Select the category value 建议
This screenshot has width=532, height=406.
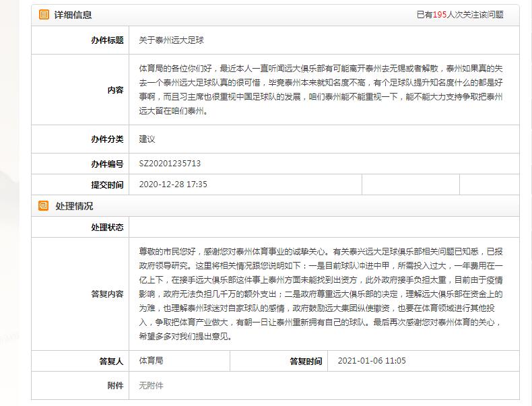(147, 139)
